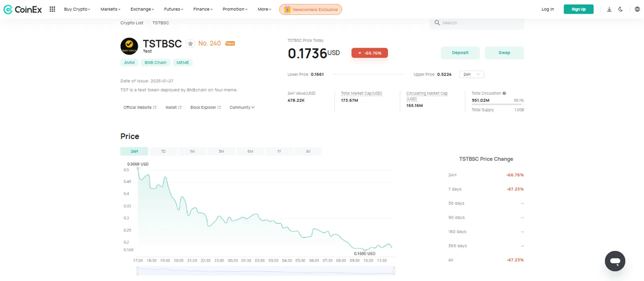Image resolution: width=644 pixels, height=281 pixels.
Task: Open the Finance dropdown
Action: coord(203,9)
